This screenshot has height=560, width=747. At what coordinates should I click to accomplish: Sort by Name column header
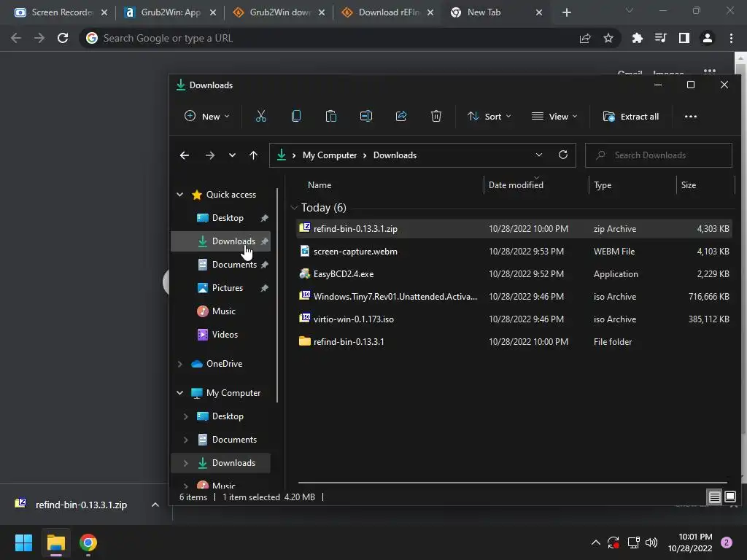point(320,185)
